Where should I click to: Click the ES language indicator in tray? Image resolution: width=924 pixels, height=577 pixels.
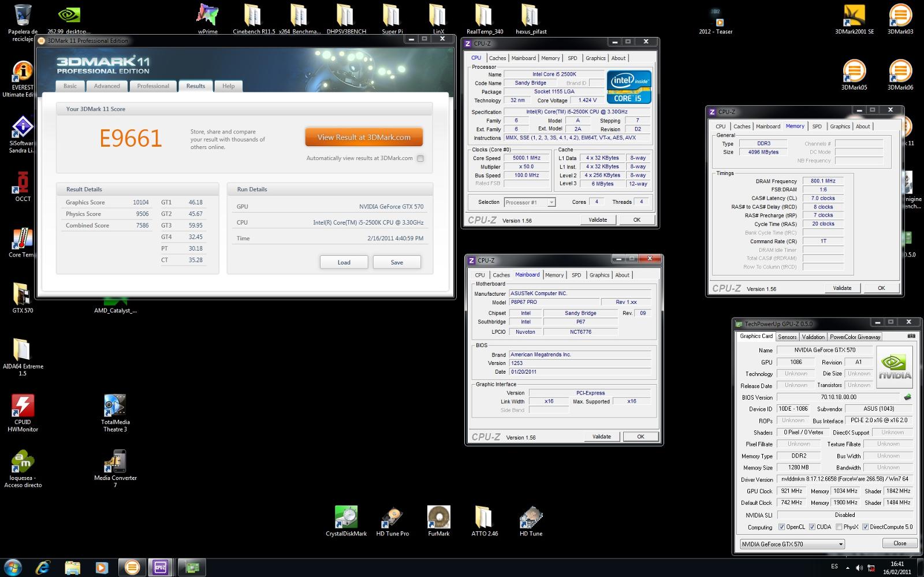pyautogui.click(x=834, y=567)
